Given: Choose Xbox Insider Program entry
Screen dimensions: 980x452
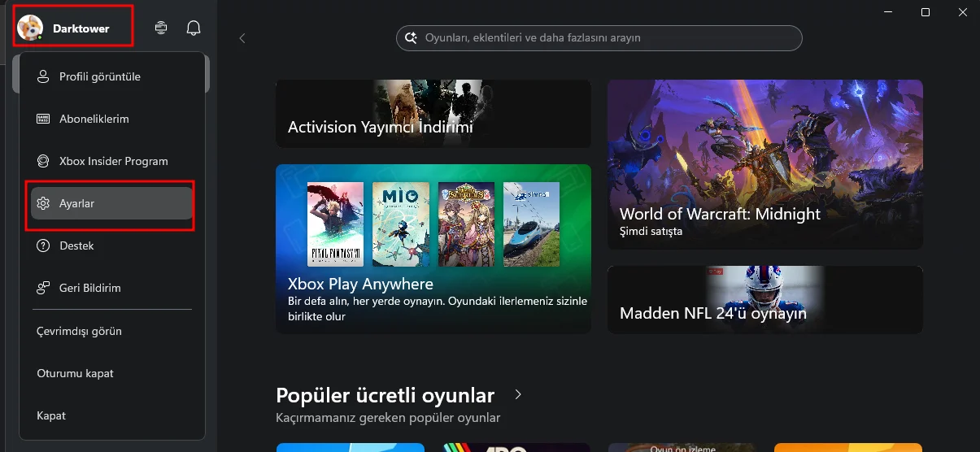Looking at the screenshot, I should coord(111,161).
